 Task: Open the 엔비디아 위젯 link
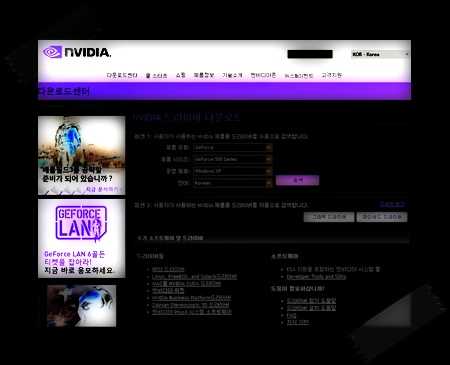[x=168, y=291]
